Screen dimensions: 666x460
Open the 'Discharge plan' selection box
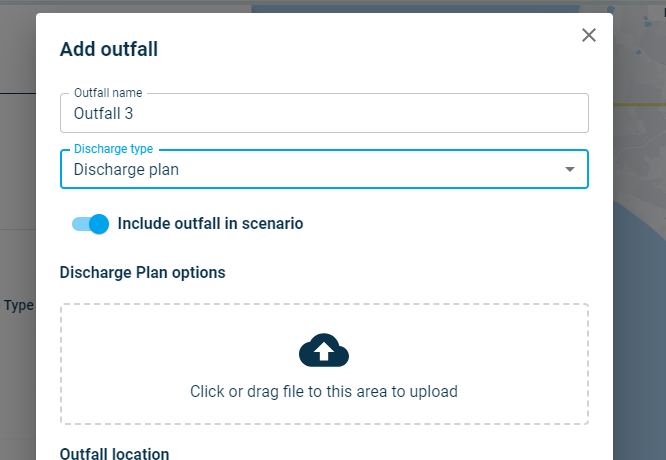300,170
